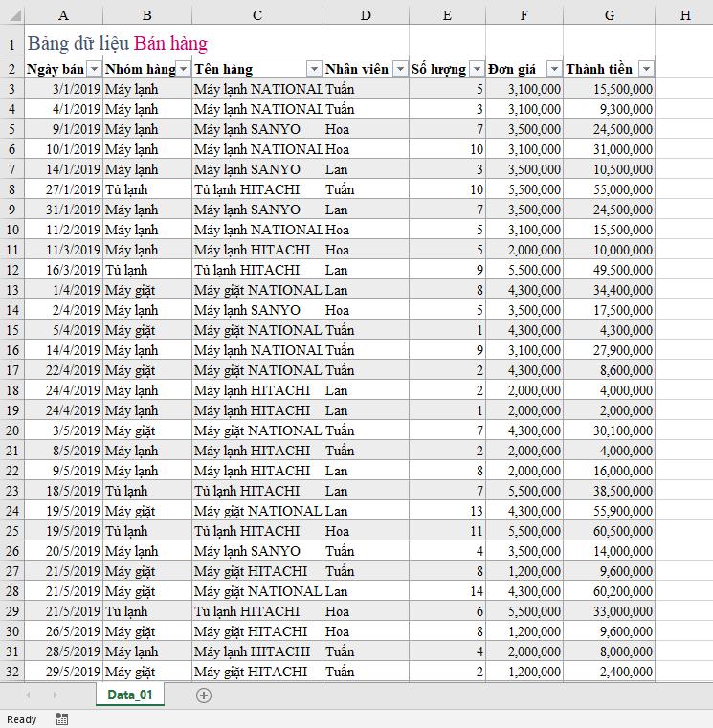Select row 8 header
Image resolution: width=713 pixels, height=728 pixels.
[12, 189]
